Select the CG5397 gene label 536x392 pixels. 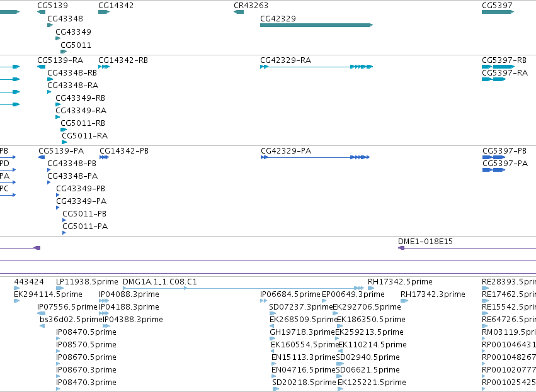(497, 6)
